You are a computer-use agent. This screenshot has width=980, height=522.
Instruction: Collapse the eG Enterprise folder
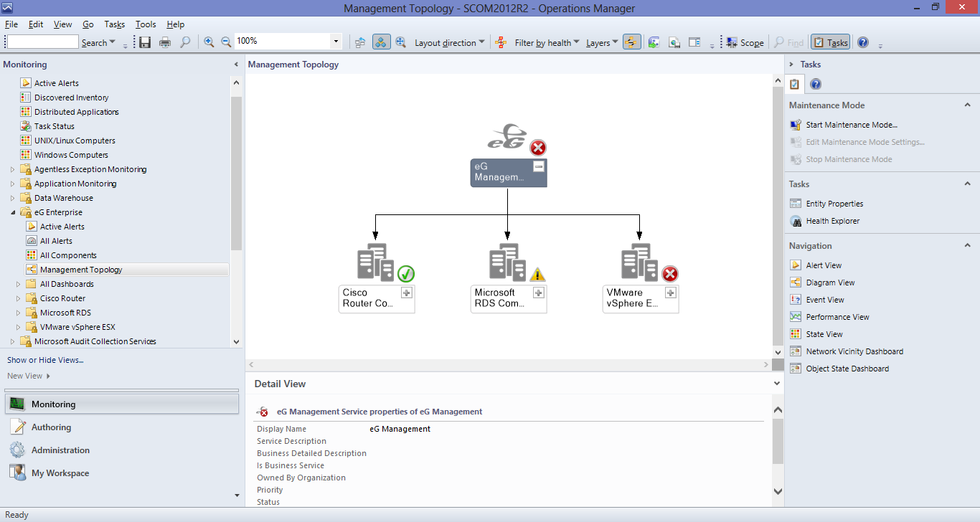coord(12,212)
